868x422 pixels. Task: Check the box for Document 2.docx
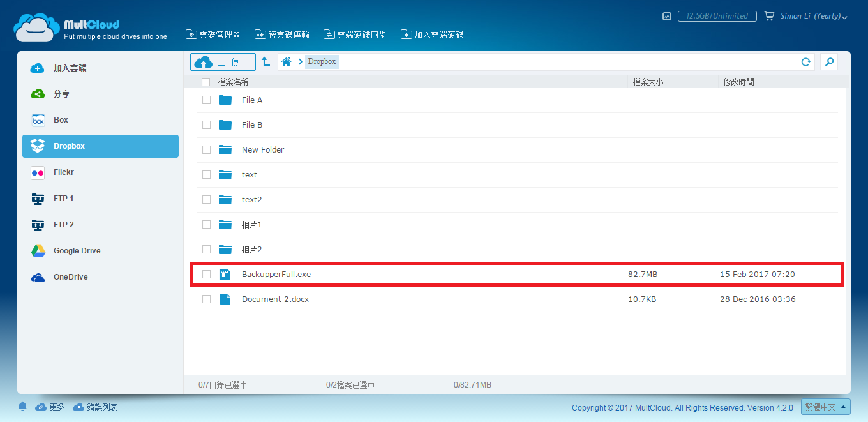[x=206, y=299]
